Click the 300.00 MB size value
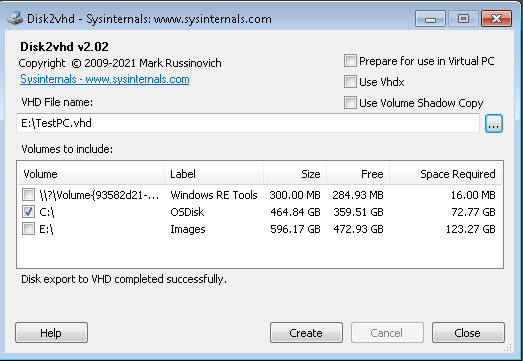This screenshot has width=523, height=361. tap(295, 195)
